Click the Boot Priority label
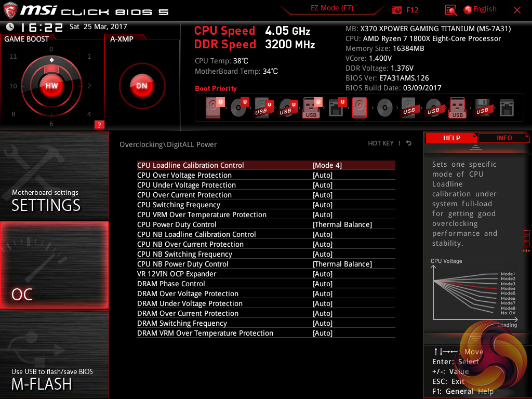Image resolution: width=532 pixels, height=399 pixels. (x=216, y=88)
